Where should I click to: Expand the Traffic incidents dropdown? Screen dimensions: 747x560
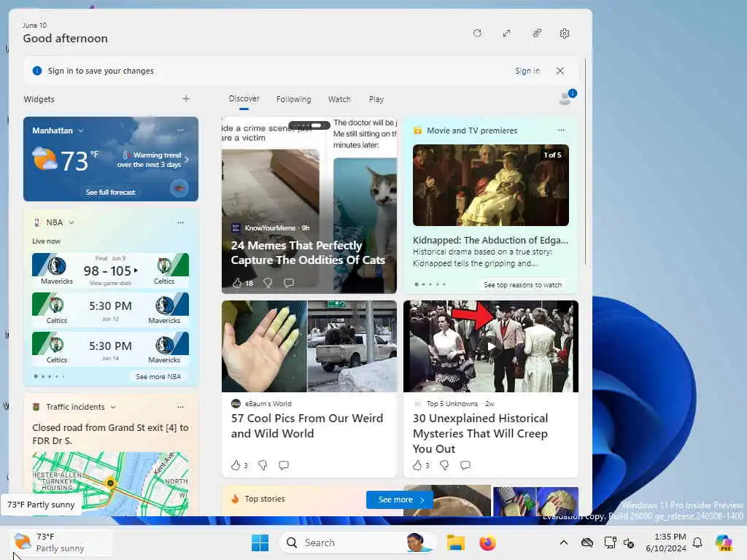(x=113, y=407)
